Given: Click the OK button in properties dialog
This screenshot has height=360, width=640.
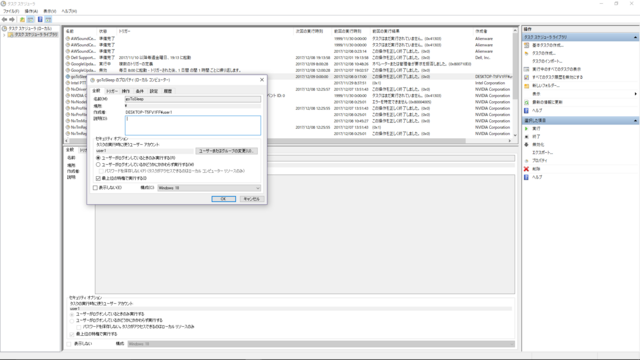Looking at the screenshot, I should click(x=224, y=199).
